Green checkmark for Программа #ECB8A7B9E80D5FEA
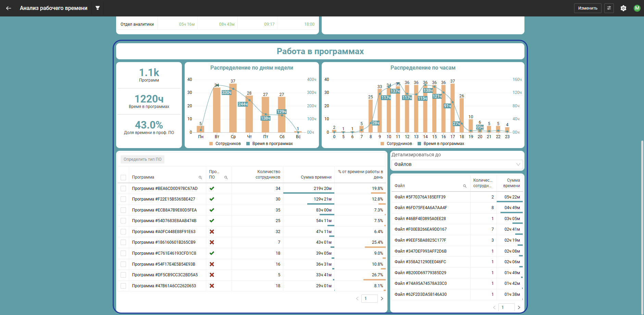 click(x=212, y=210)
